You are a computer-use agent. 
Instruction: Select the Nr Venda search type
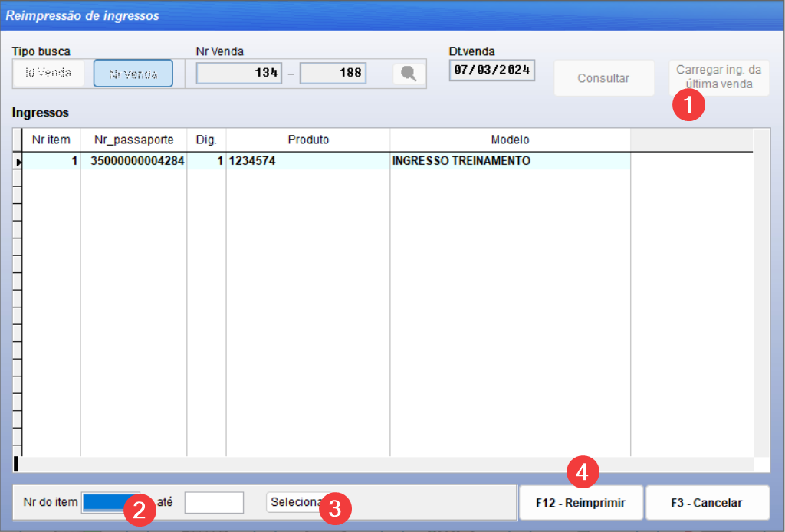pyautogui.click(x=133, y=74)
